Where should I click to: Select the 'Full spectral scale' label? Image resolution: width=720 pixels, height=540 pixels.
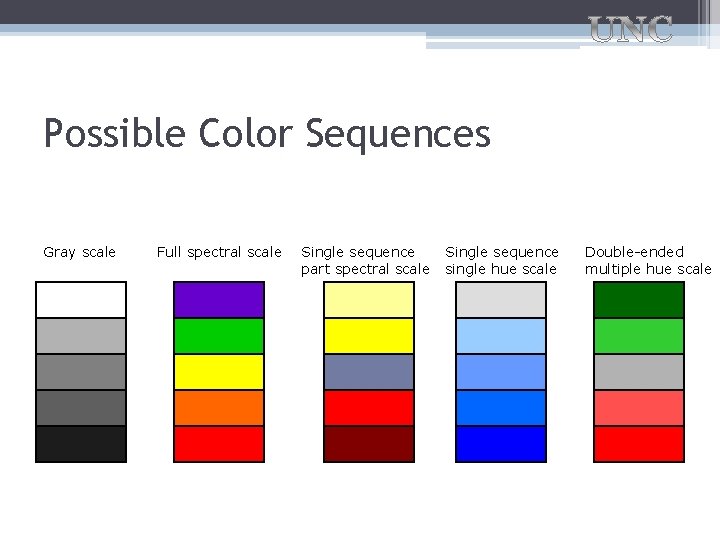pos(219,252)
